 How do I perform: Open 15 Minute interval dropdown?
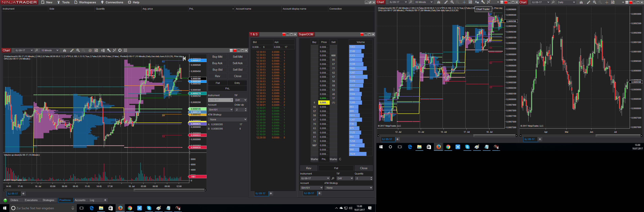[x=50, y=50]
